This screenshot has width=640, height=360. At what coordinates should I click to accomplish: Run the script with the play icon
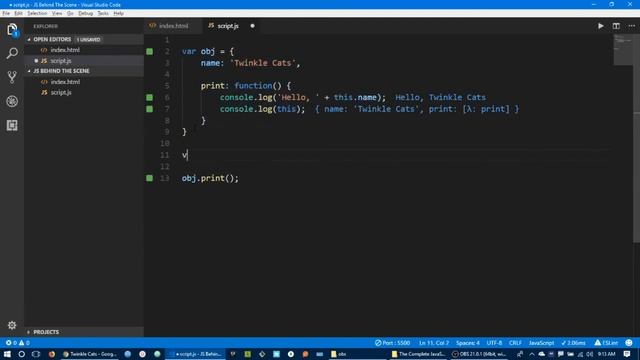point(600,26)
